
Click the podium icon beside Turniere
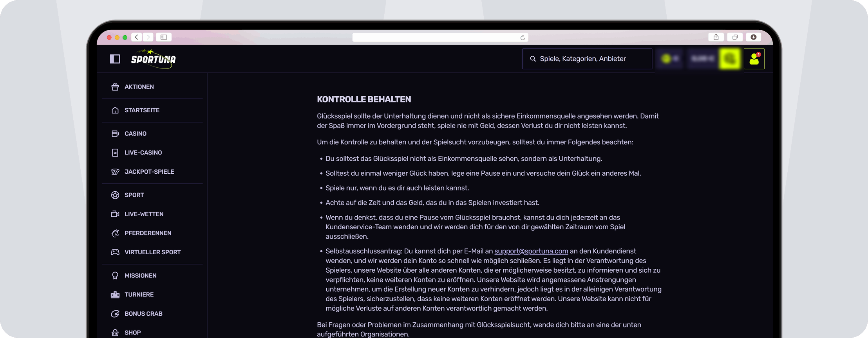click(x=115, y=295)
